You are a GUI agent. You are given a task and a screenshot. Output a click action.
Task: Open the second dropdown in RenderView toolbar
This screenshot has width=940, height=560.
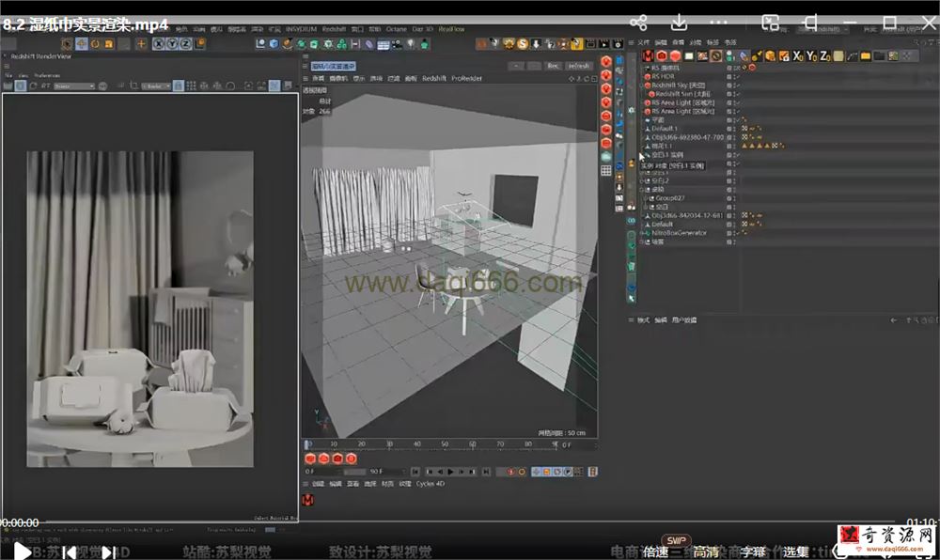(x=156, y=86)
